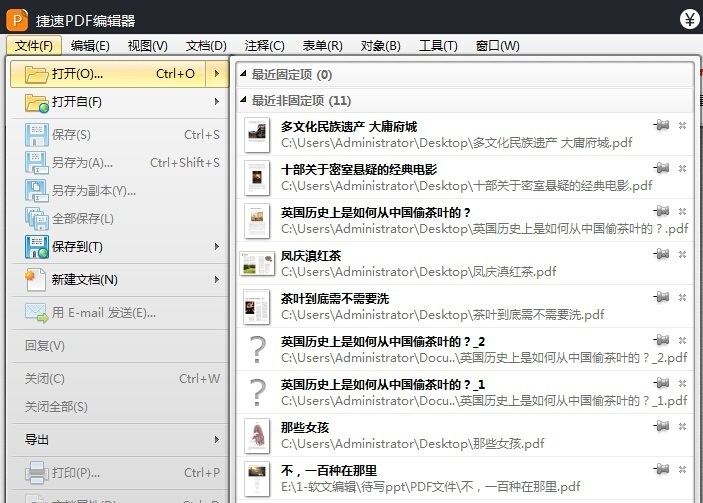The height and width of the screenshot is (503, 703).
Task: Choose 回复(V) in the file menu
Action: pyautogui.click(x=119, y=346)
